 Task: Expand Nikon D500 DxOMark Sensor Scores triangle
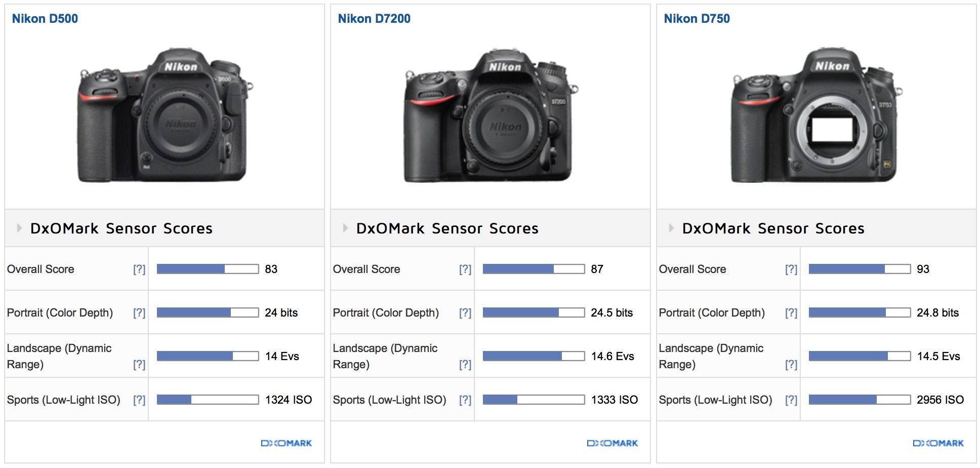tap(19, 228)
